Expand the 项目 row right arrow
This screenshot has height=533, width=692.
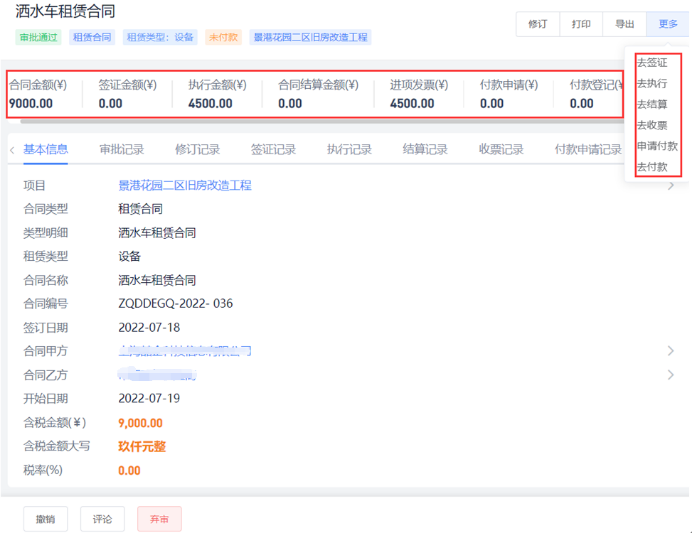pyautogui.click(x=670, y=186)
